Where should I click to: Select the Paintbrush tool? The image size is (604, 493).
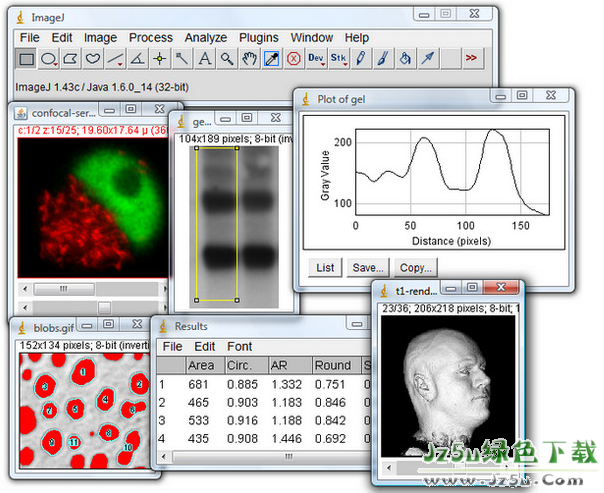(x=383, y=59)
